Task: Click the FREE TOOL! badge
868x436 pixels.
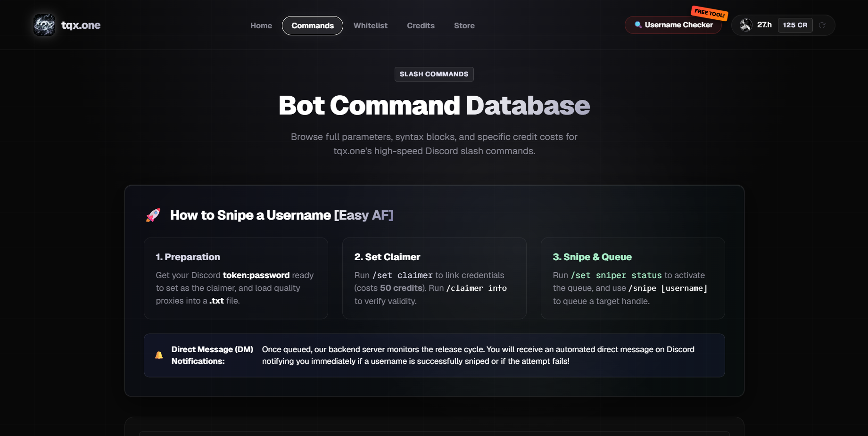Action: (x=710, y=13)
